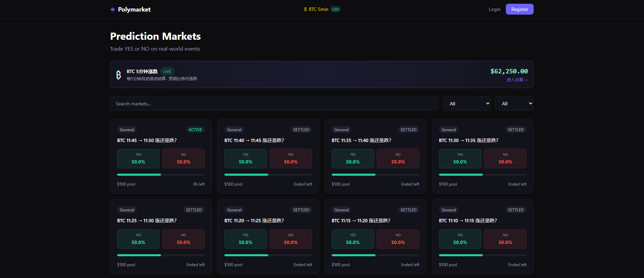The width and height of the screenshot is (644, 278).
Task: Open market title BTC 11:45 → 11:50 涨还是跌?
Action: coord(147,140)
